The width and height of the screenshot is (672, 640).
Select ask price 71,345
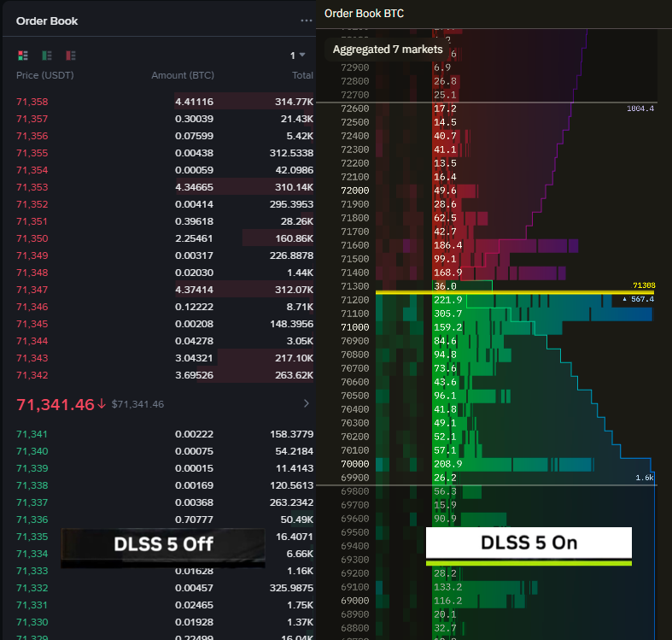(32, 324)
